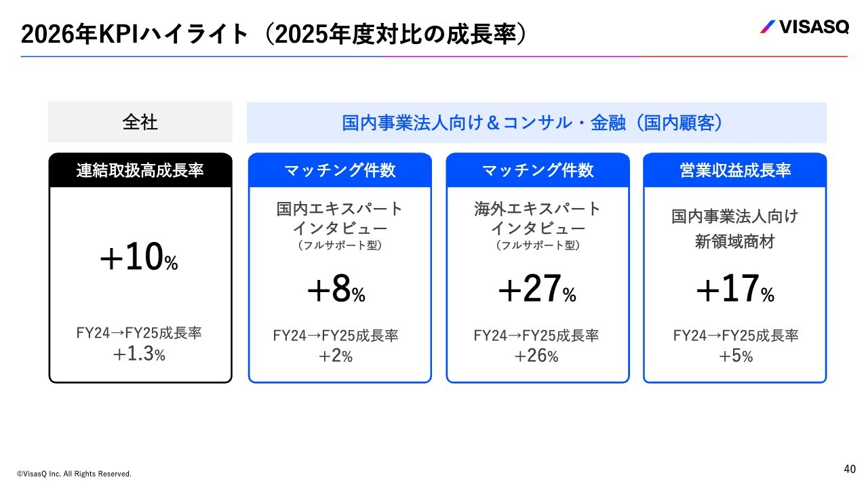Click the +2% prior-year growth value
Screen dimensions: 868x488
pos(336,356)
